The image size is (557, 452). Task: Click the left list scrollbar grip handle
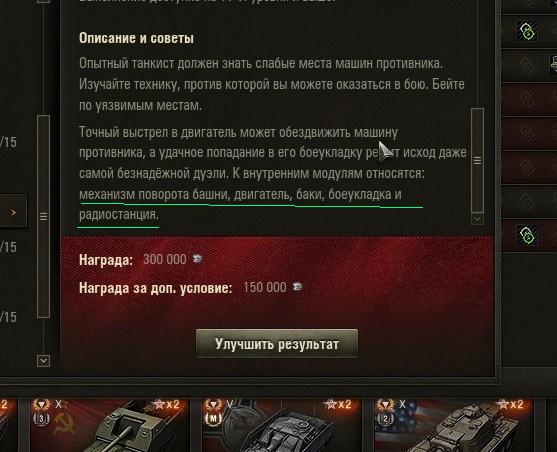pyautogui.click(x=43, y=216)
